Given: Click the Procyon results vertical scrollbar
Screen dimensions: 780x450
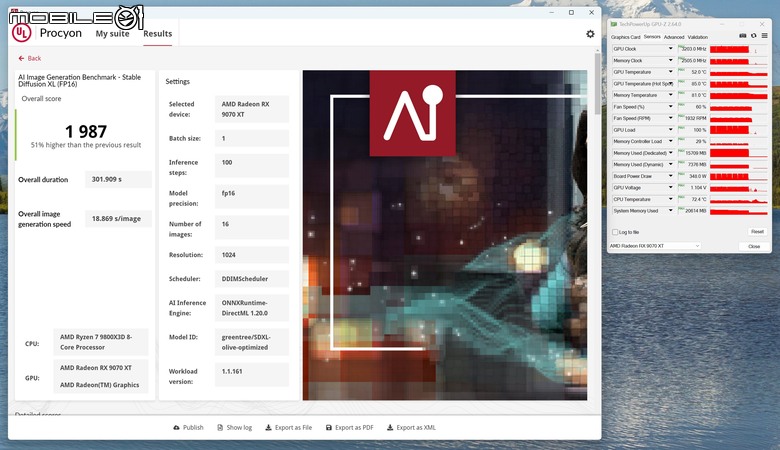Looking at the screenshot, I should pyautogui.click(x=597, y=83).
